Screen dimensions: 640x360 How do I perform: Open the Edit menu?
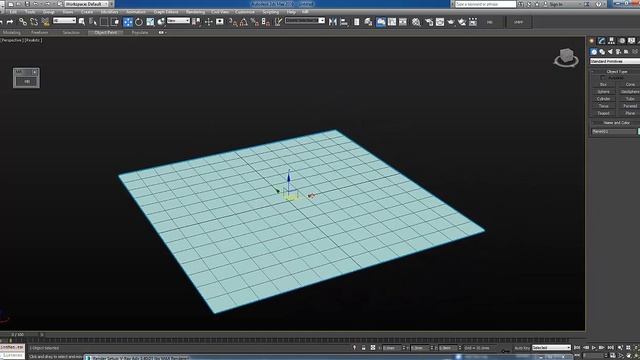pyautogui.click(x=13, y=12)
